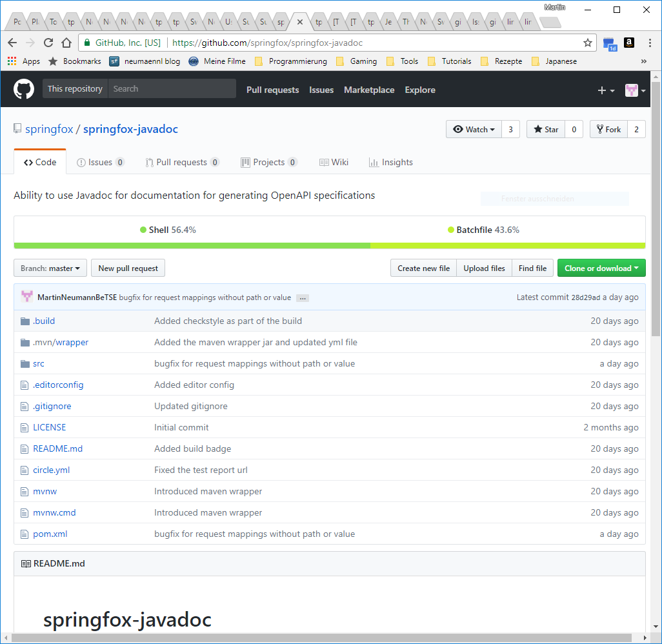This screenshot has height=644, width=662.
Task: Click the Star icon to star repository
Action: (x=537, y=128)
